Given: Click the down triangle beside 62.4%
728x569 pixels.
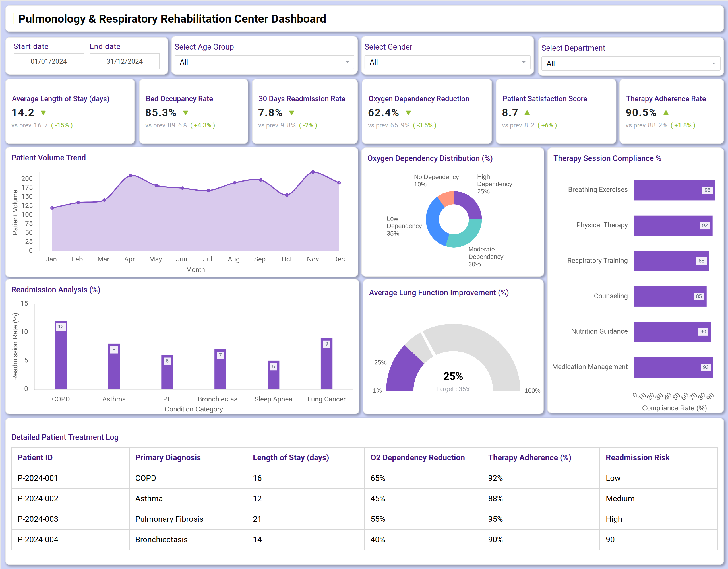Looking at the screenshot, I should (408, 113).
